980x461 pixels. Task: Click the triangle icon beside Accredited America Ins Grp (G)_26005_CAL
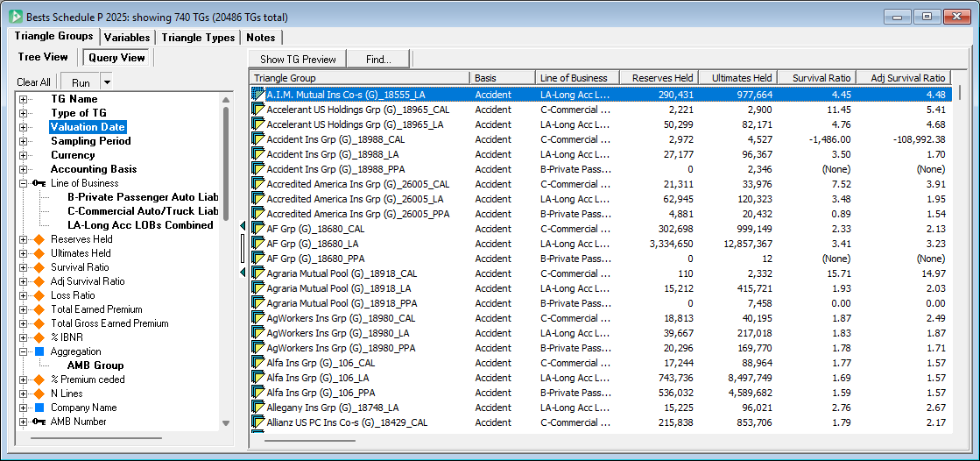pyautogui.click(x=258, y=185)
